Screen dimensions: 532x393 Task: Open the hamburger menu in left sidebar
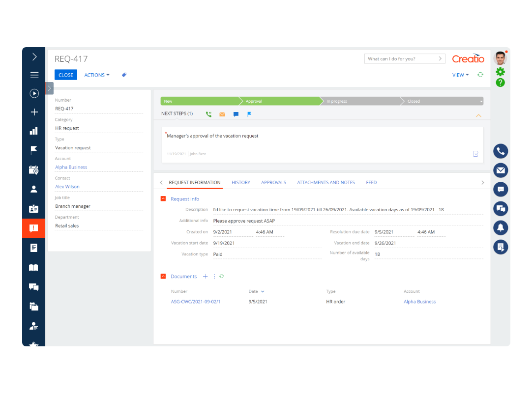tap(34, 75)
